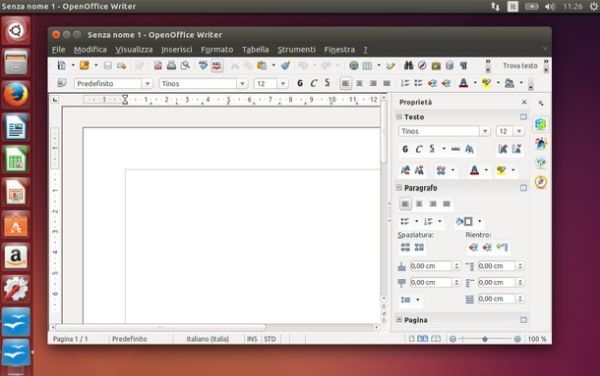This screenshot has height=376, width=600.
Task: Click the nonprinting characters pilcrow icon
Action: (x=464, y=65)
